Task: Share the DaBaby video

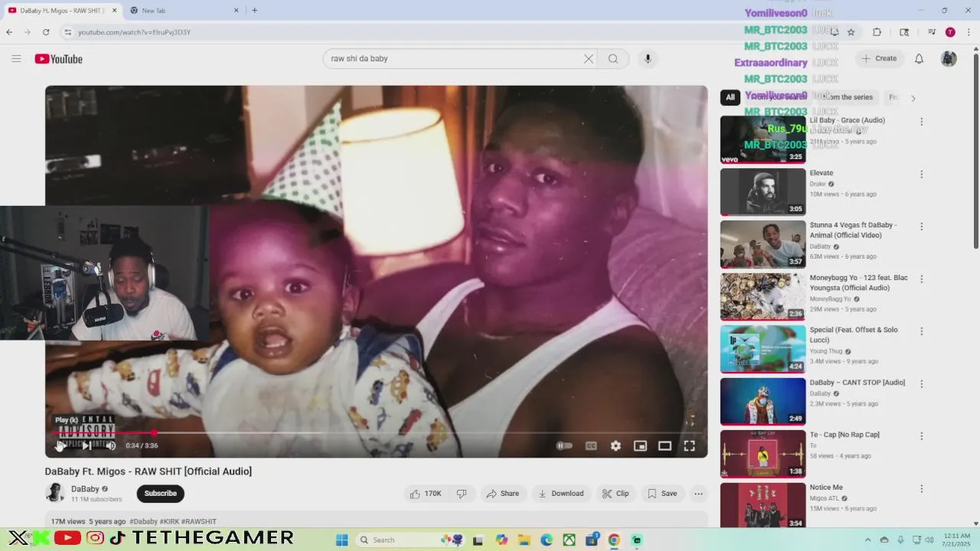Action: (503, 494)
